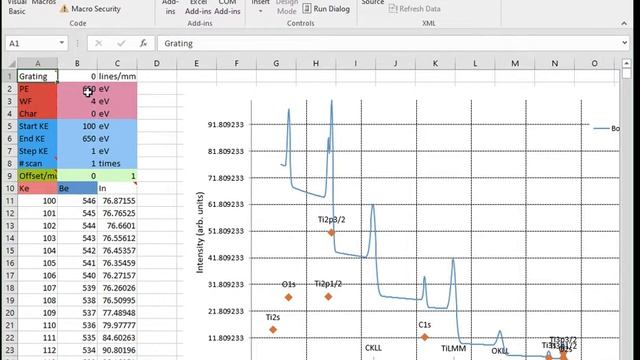Select cell with value 76.87155
The width and height of the screenshot is (640, 360).
(x=117, y=201)
